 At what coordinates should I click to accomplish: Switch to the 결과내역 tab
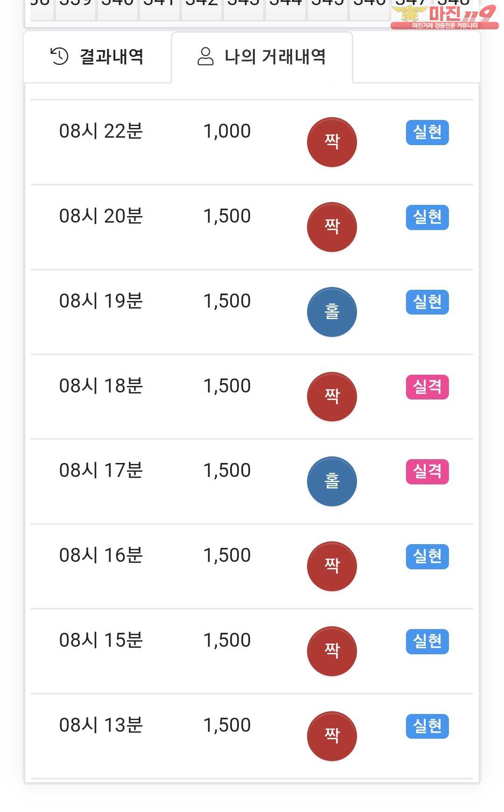click(98, 57)
